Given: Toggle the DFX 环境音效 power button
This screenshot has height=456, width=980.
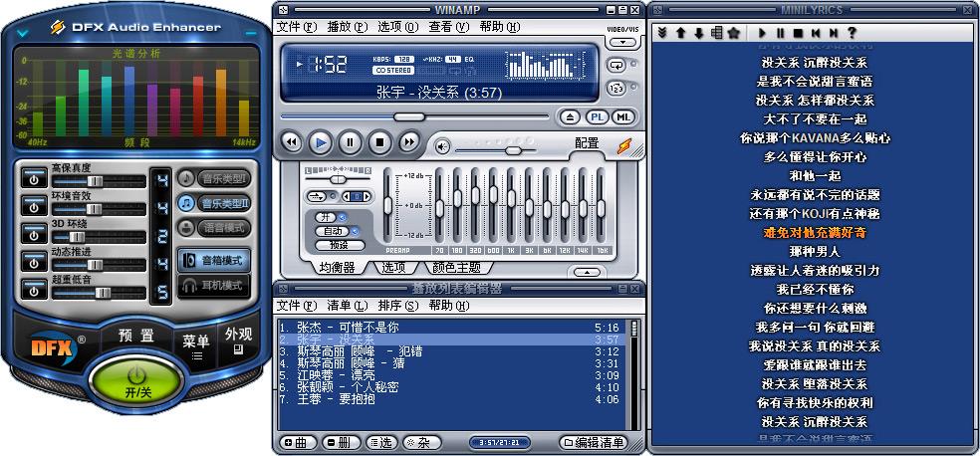Looking at the screenshot, I should pyautogui.click(x=34, y=205).
